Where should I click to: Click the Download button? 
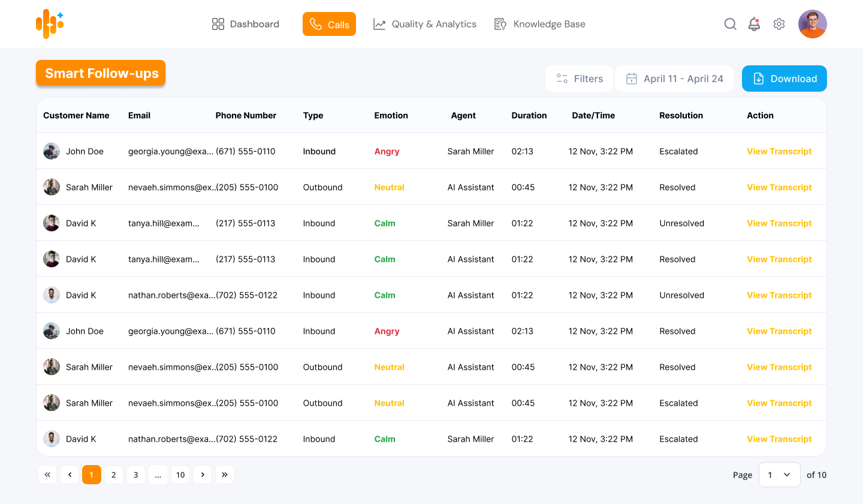784,79
